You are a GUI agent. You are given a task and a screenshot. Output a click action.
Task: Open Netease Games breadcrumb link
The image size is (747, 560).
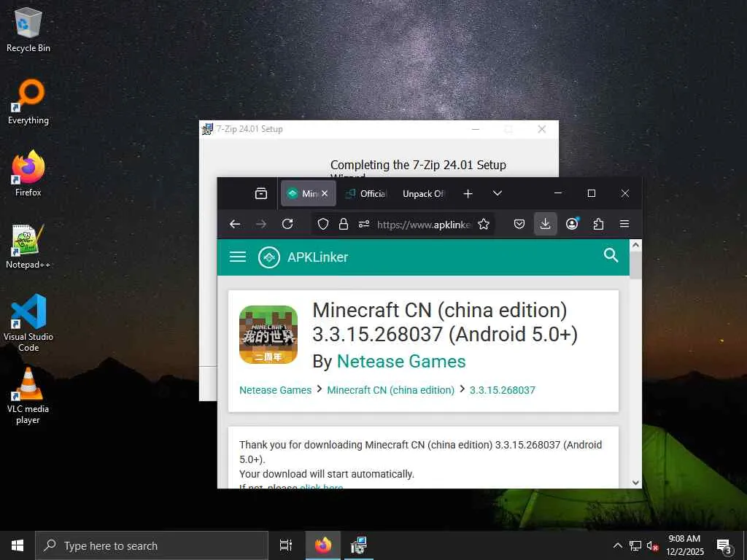275,390
